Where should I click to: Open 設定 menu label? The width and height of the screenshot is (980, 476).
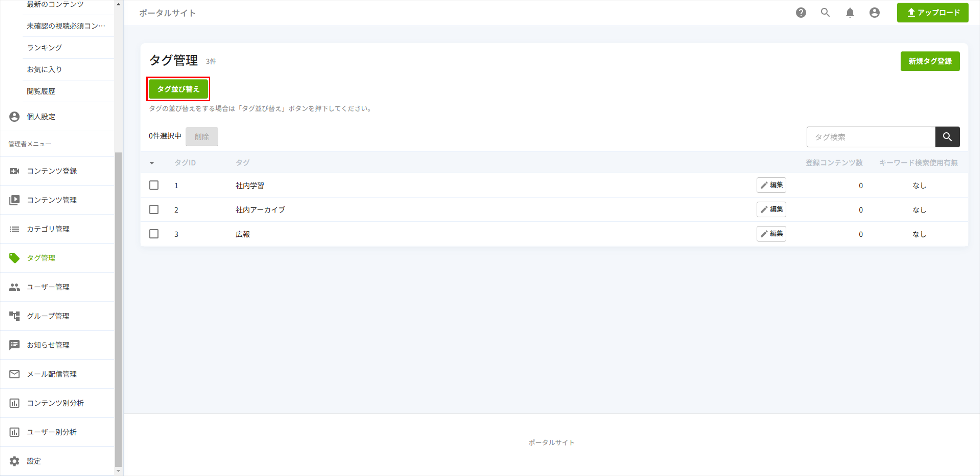click(x=34, y=461)
